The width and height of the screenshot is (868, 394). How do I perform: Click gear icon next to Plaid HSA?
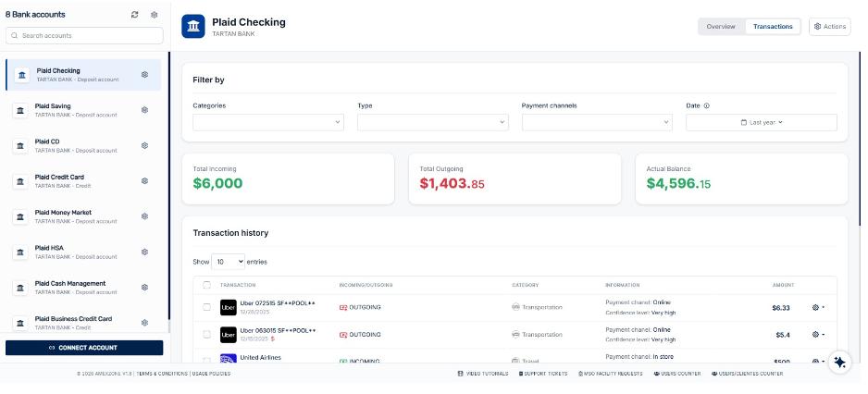(x=145, y=252)
